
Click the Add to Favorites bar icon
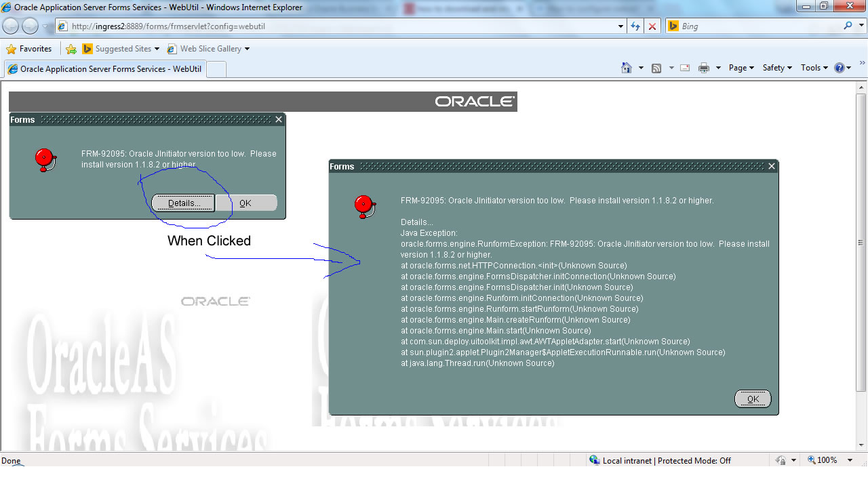71,49
